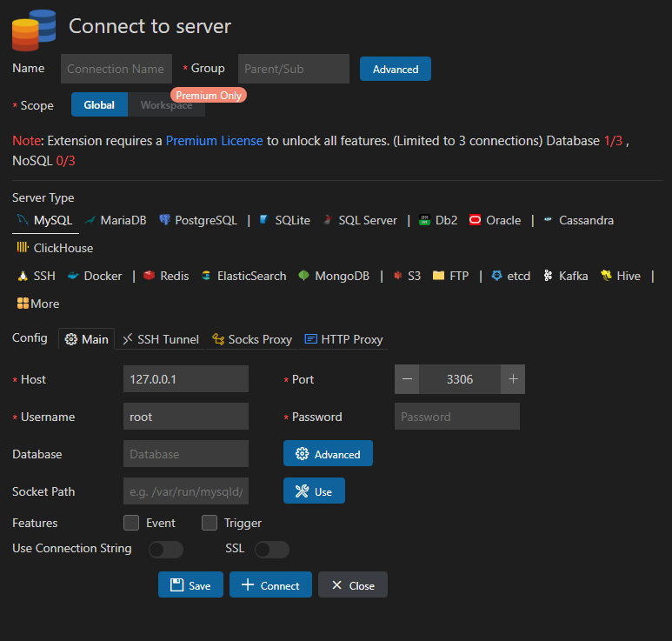Turn on Use Connection String switch
Screen dimensions: 672x641
pos(166,550)
